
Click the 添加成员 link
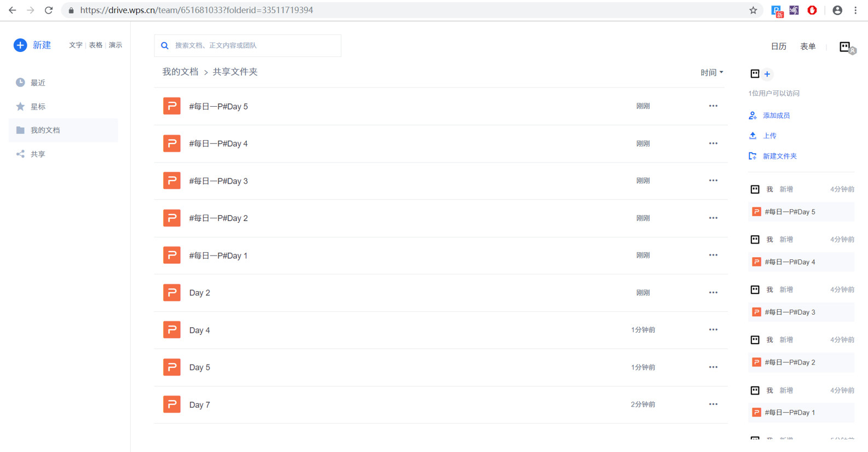coord(776,115)
